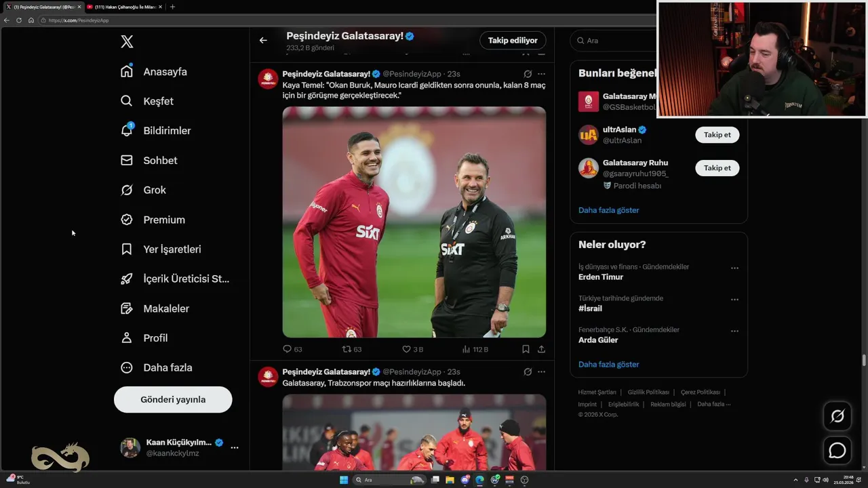Screen dimensions: 868x488
Task: View 112 B analytics on the post
Action: pos(475,349)
